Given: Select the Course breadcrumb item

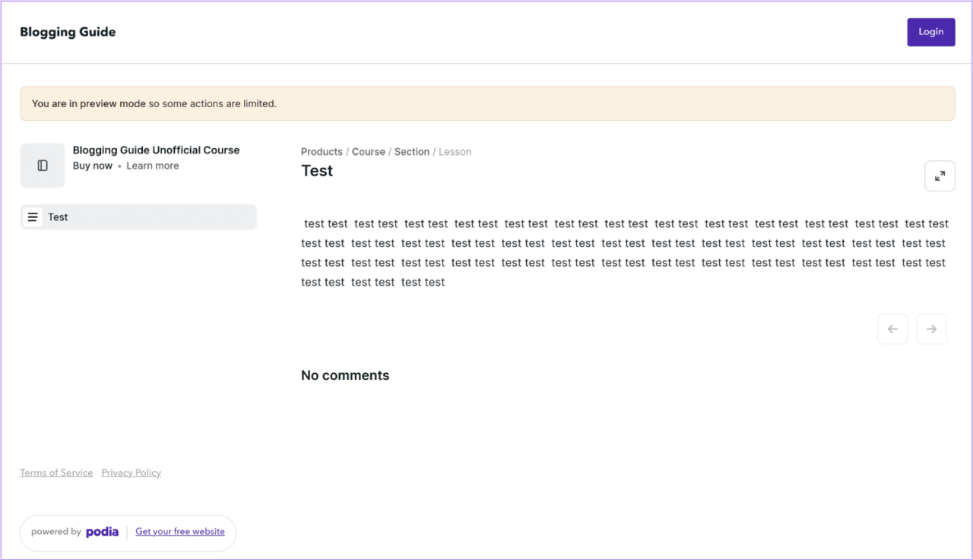Looking at the screenshot, I should pyautogui.click(x=369, y=151).
